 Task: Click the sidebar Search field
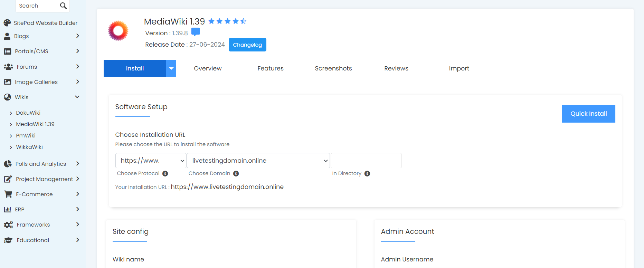38,6
